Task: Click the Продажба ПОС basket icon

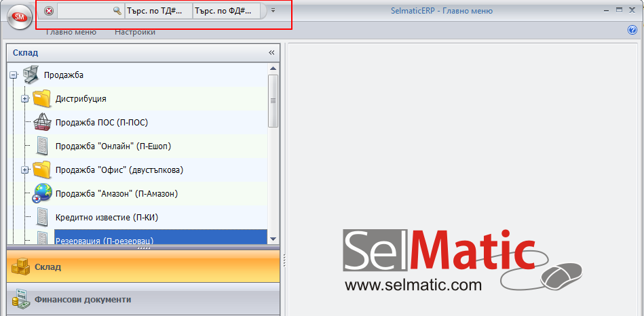Action: (42, 122)
